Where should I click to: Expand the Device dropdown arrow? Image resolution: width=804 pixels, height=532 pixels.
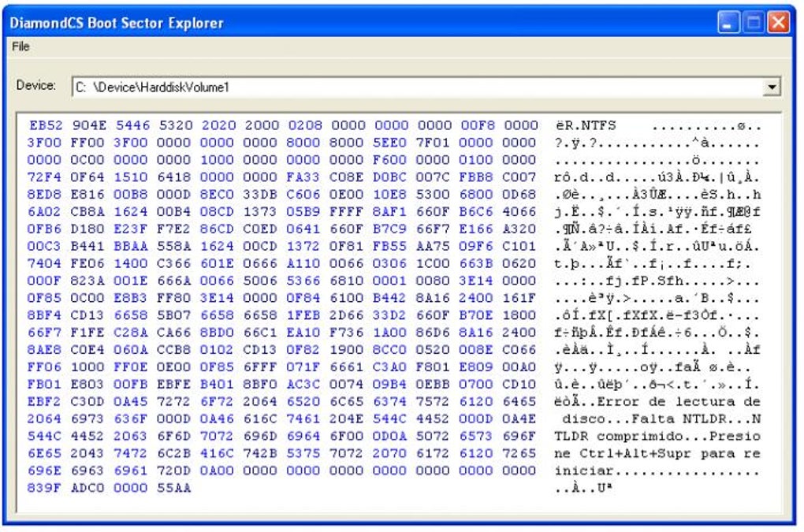click(771, 87)
